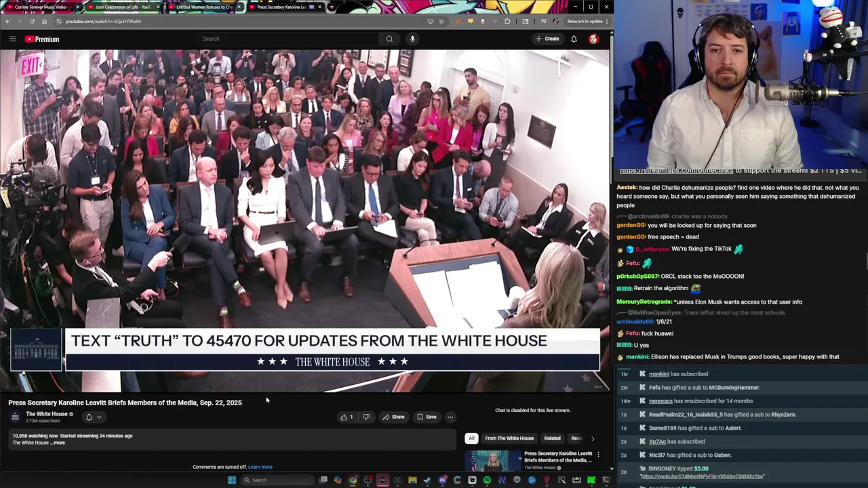Dislike the press briefing video
This screenshot has width=868, height=488.
[x=366, y=417]
